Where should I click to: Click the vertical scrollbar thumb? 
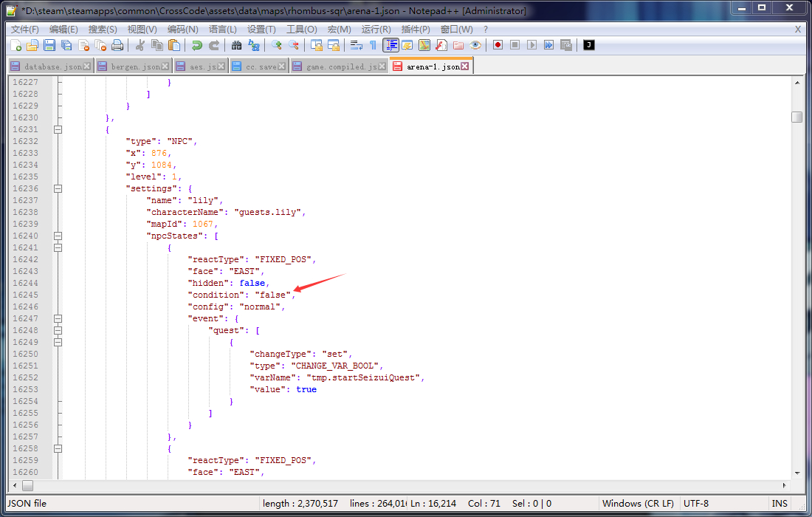[796, 117]
